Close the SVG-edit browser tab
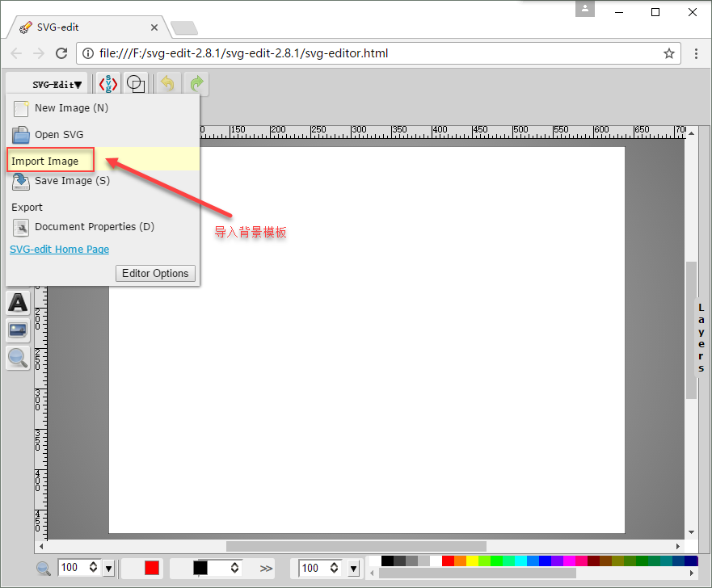The width and height of the screenshot is (712, 588). tap(154, 27)
